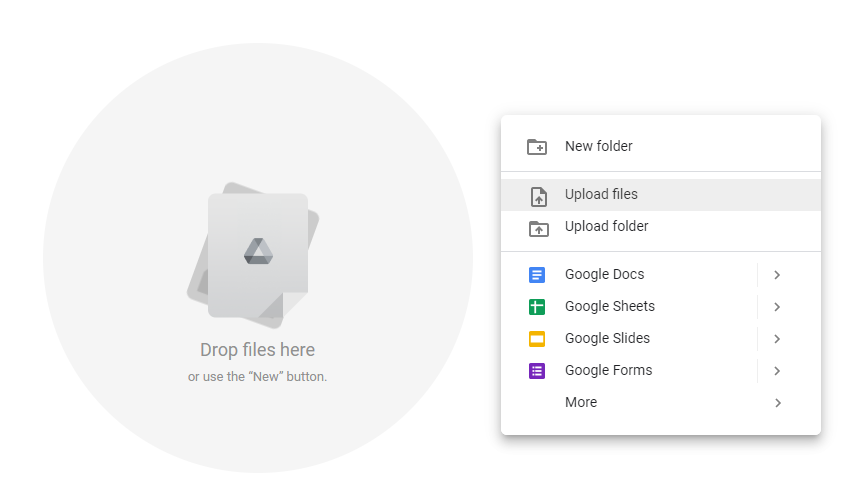The width and height of the screenshot is (852, 503).
Task: Open the Google Forms submenu chevron
Action: tap(777, 371)
